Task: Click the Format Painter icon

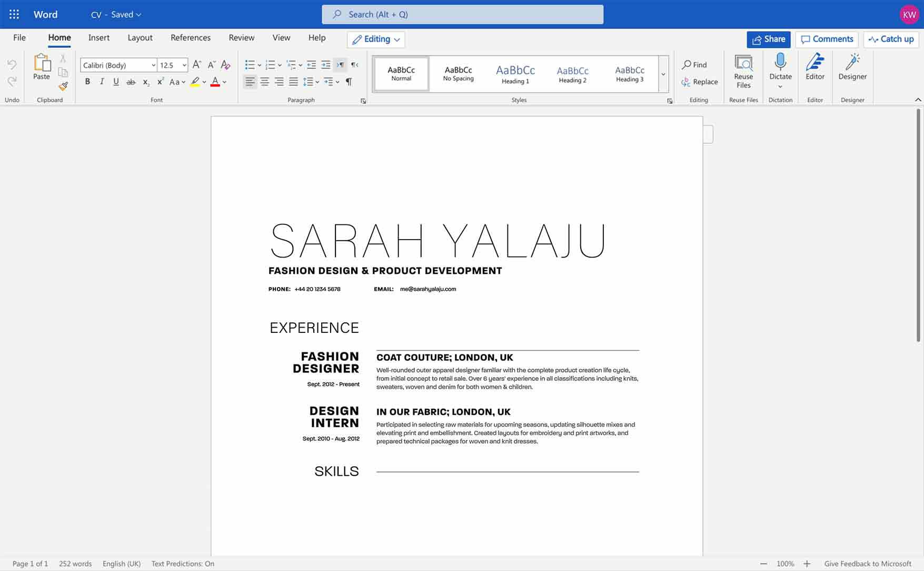Action: point(63,86)
